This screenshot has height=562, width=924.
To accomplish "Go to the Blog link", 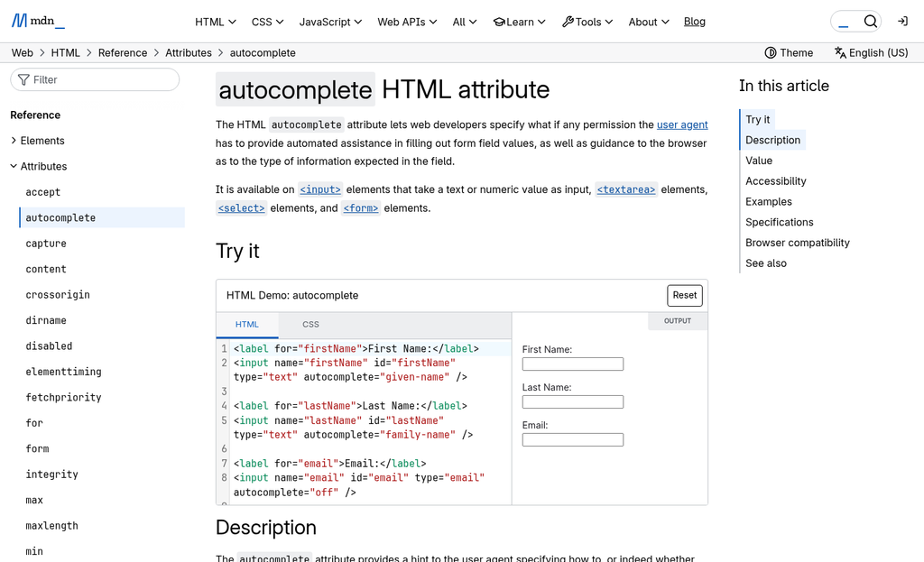I will [x=695, y=22].
